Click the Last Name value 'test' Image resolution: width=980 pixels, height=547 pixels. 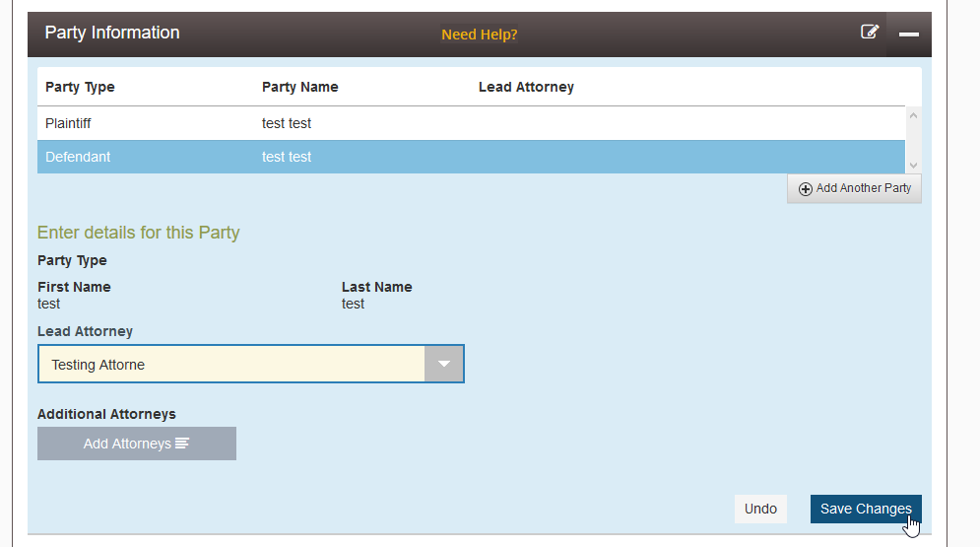click(x=354, y=304)
